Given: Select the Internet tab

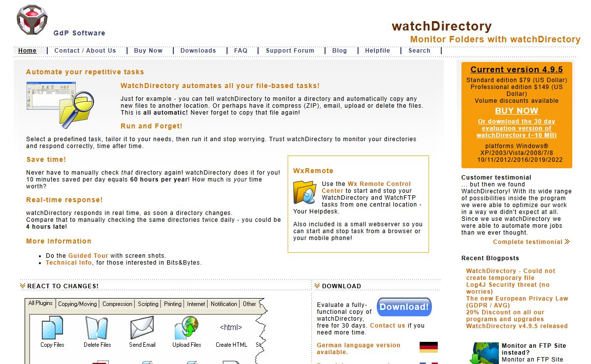Looking at the screenshot, I should (x=196, y=304).
